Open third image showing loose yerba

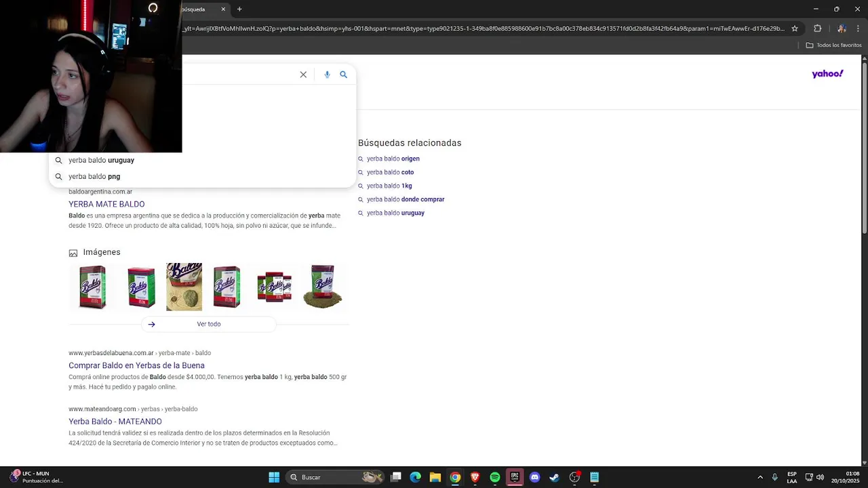point(184,287)
